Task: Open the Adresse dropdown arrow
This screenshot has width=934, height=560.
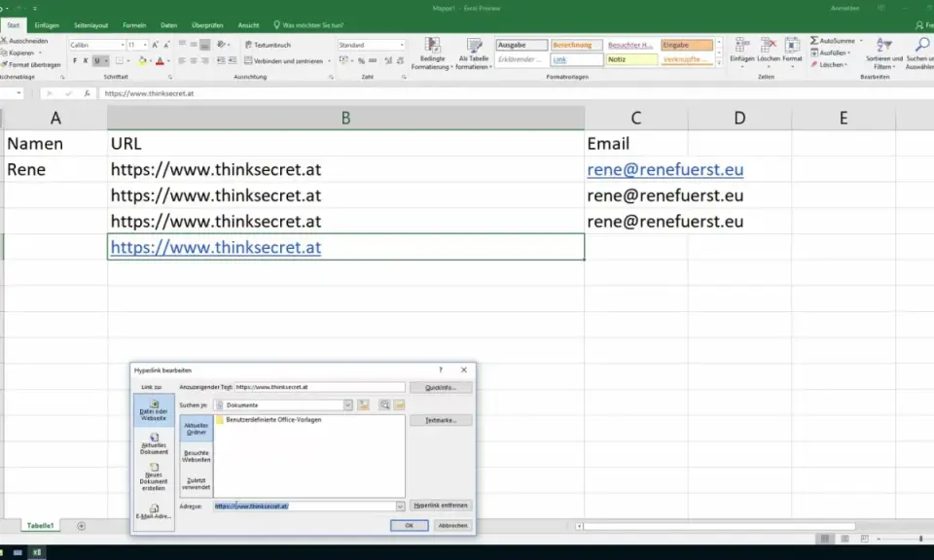Action: click(400, 506)
